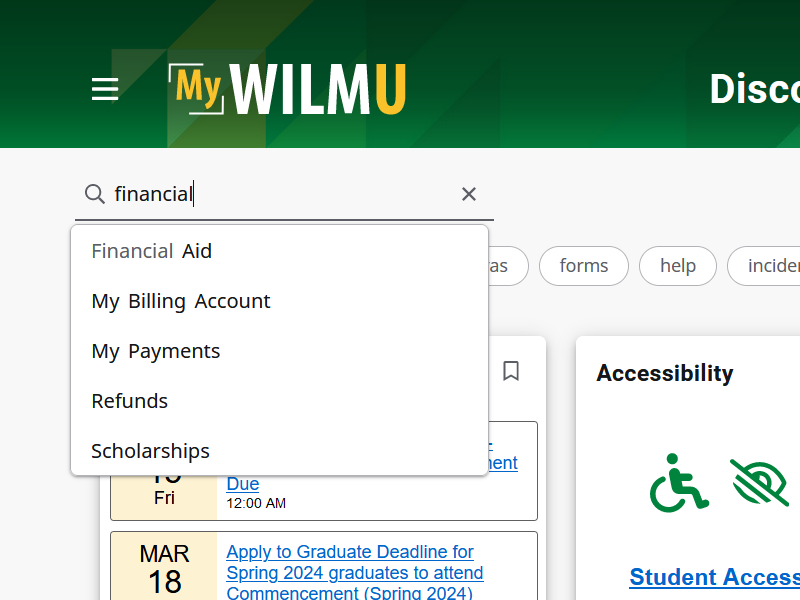Open the Student Access link
This screenshot has height=600, width=800.
[x=714, y=577]
